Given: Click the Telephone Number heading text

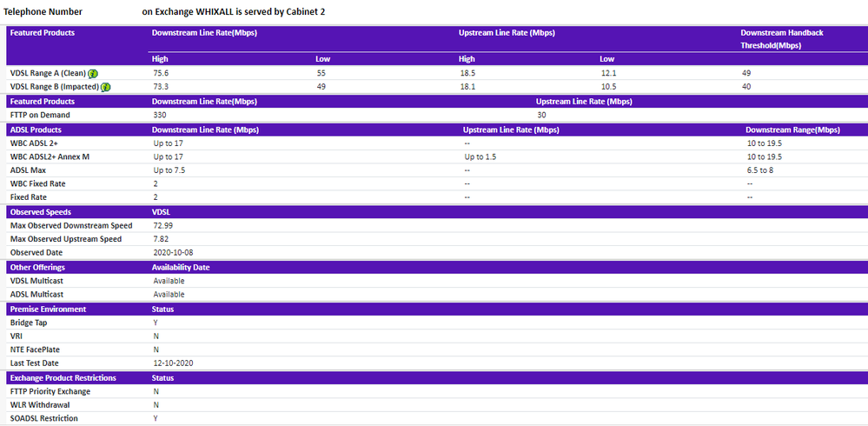Looking at the screenshot, I should 47,12.
